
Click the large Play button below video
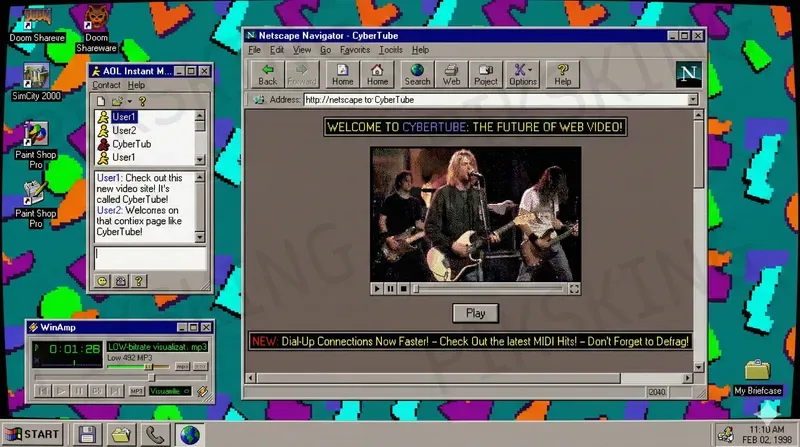pyautogui.click(x=476, y=313)
